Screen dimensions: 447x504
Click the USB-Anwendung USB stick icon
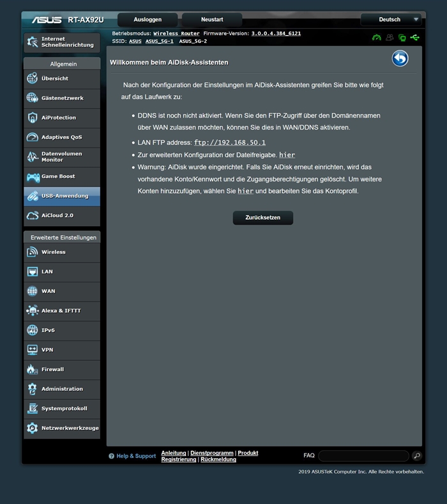coord(32,195)
